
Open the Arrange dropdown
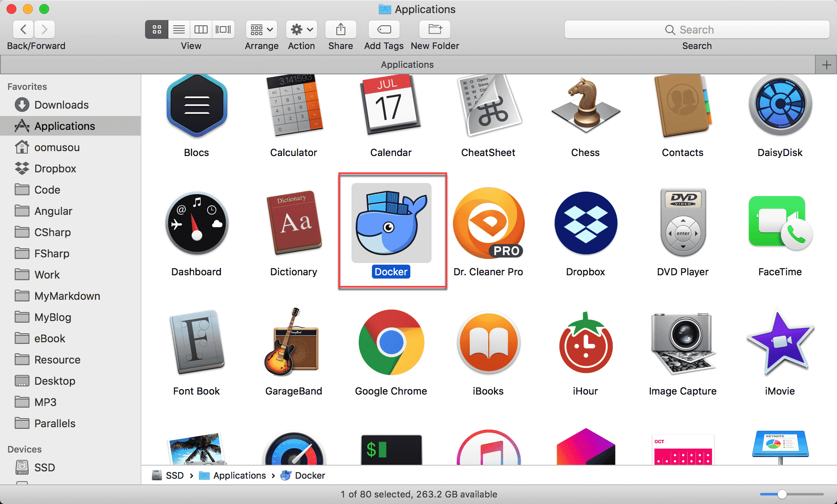tap(262, 29)
